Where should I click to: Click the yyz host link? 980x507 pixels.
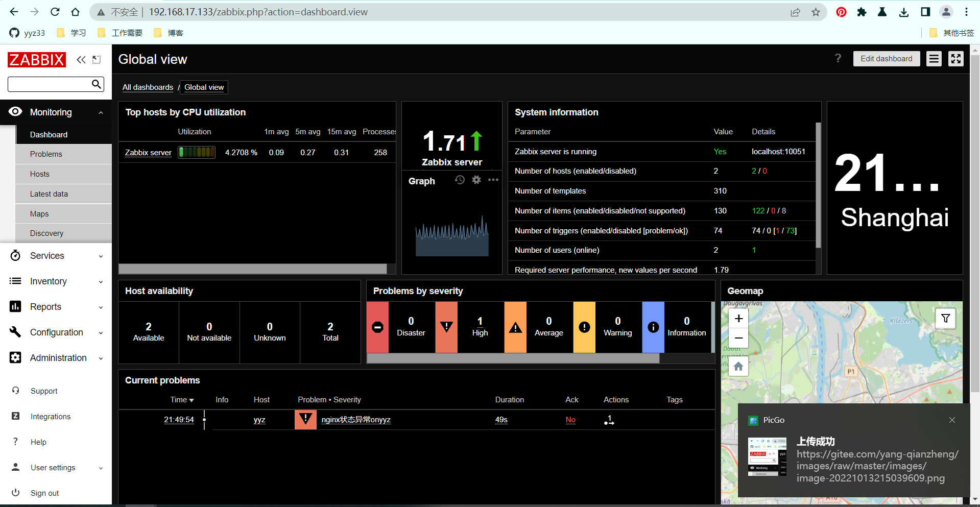(x=259, y=420)
